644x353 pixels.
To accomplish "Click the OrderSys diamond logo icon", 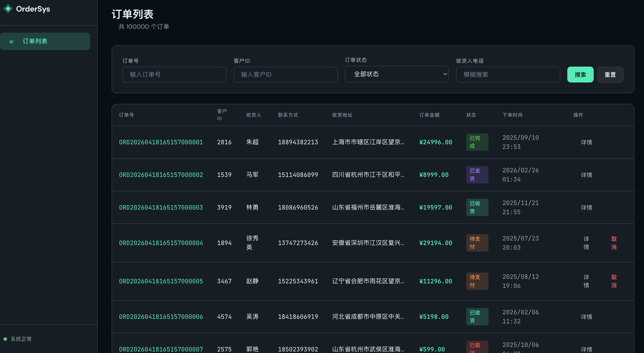I will tap(8, 9).
